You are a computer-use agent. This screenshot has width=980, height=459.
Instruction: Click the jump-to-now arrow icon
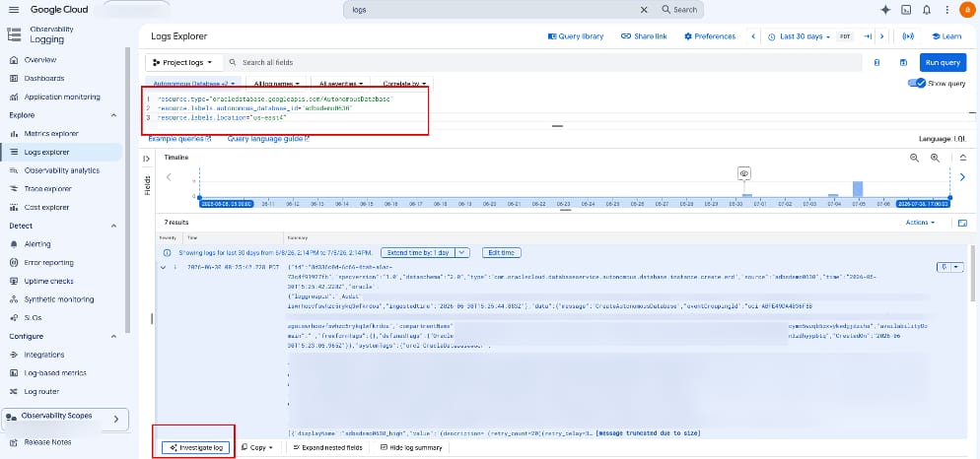point(868,36)
